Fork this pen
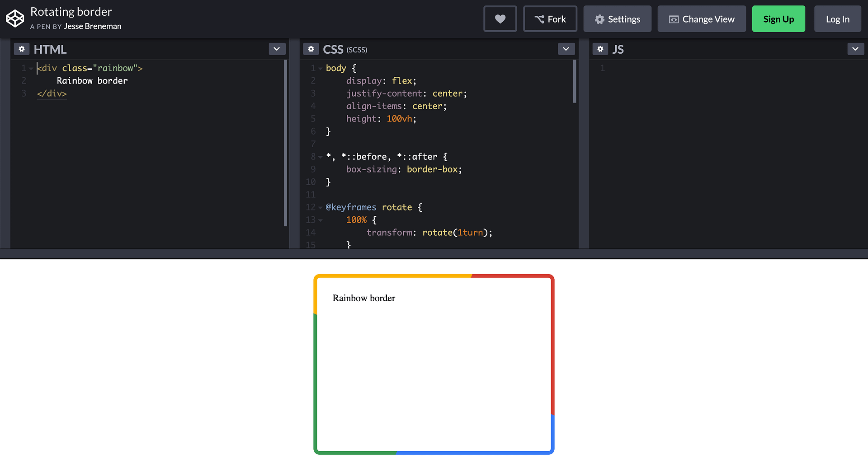 [x=550, y=19]
